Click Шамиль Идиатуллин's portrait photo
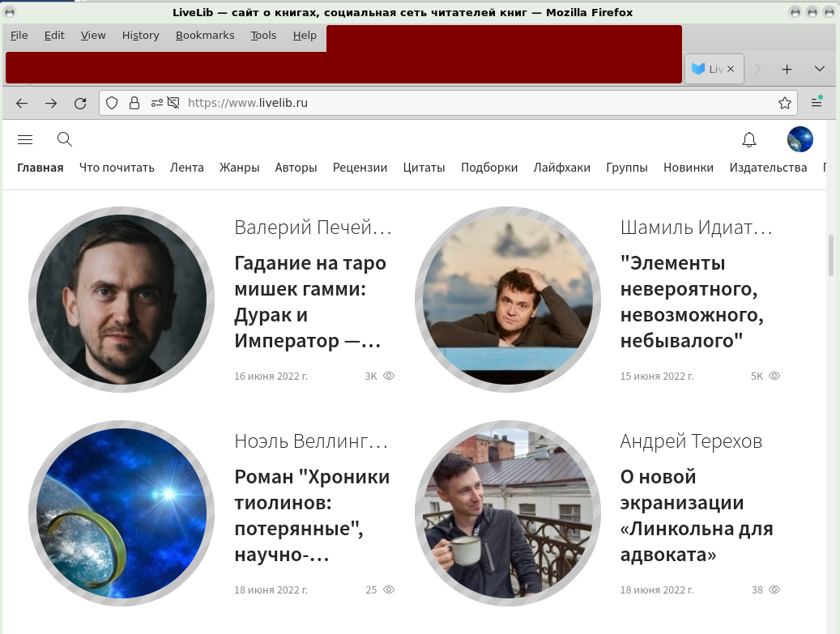This screenshot has width=840, height=634. pos(508,300)
